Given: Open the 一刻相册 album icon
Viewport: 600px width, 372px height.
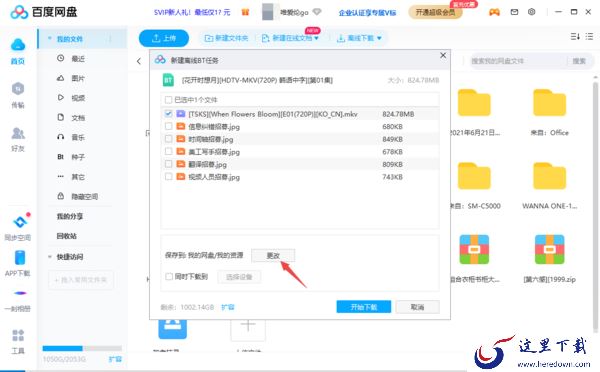Looking at the screenshot, I should (20, 294).
